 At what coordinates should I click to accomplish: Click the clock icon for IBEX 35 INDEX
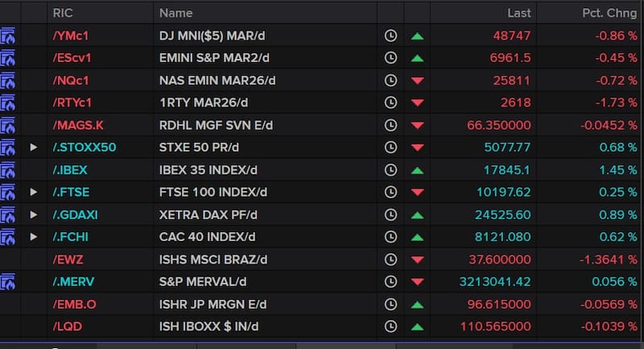tap(391, 170)
